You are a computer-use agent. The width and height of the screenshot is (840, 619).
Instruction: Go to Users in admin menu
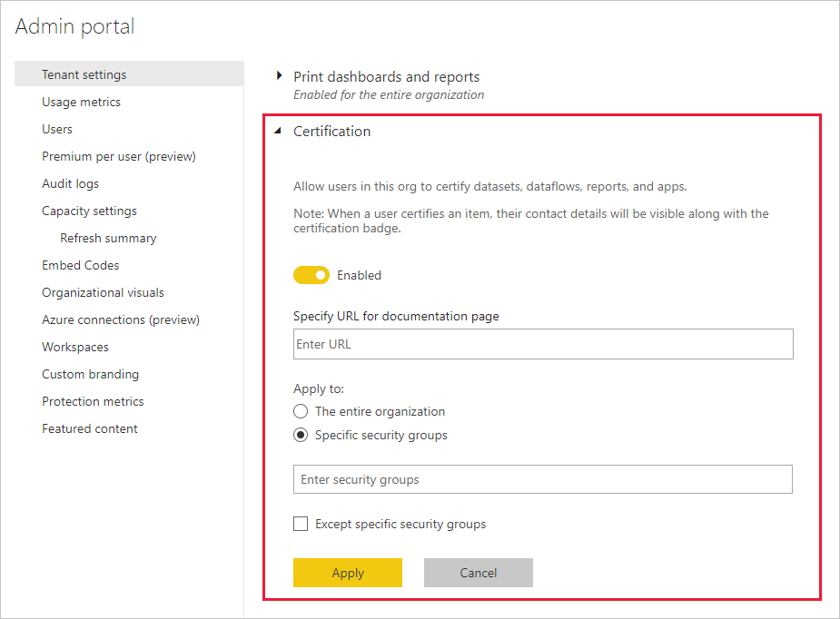(x=57, y=129)
